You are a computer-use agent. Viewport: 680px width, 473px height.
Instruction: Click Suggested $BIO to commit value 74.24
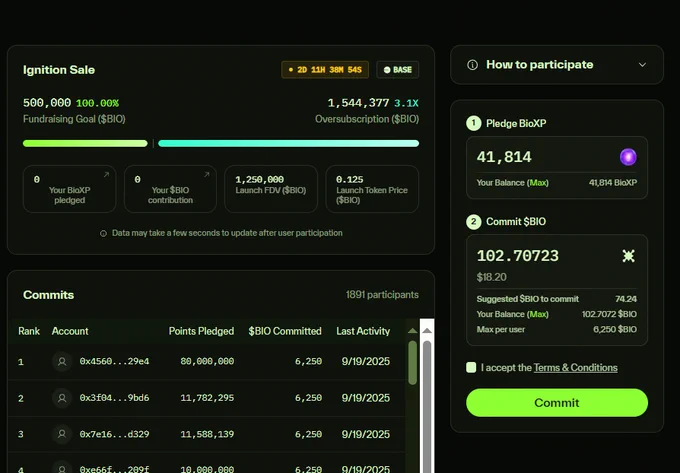[626, 299]
